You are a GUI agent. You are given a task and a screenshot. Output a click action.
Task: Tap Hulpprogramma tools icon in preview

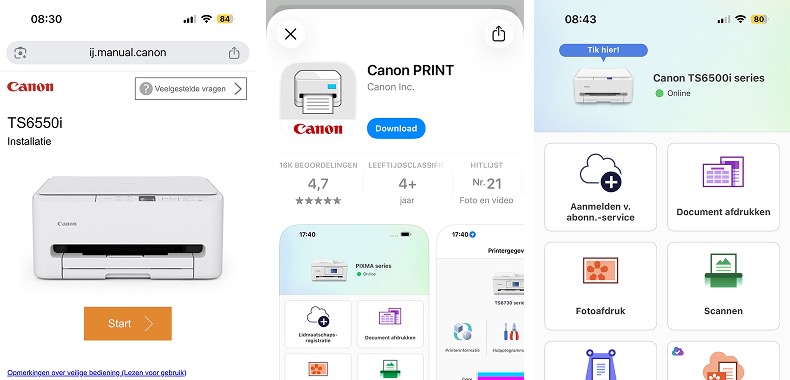510,332
